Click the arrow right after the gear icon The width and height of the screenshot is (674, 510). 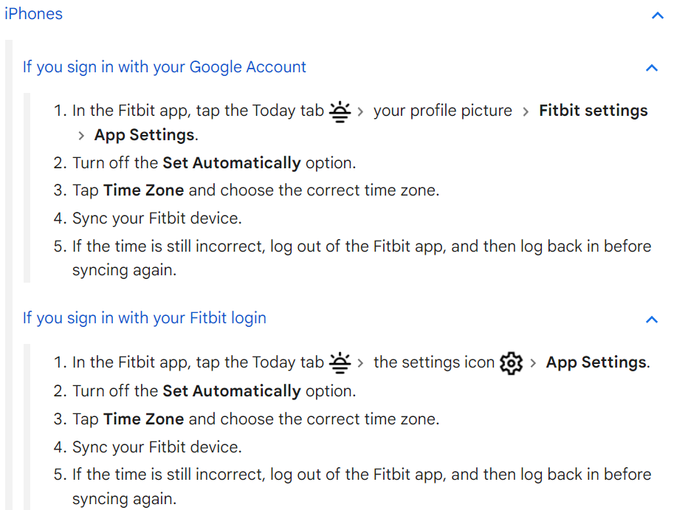[533, 363]
